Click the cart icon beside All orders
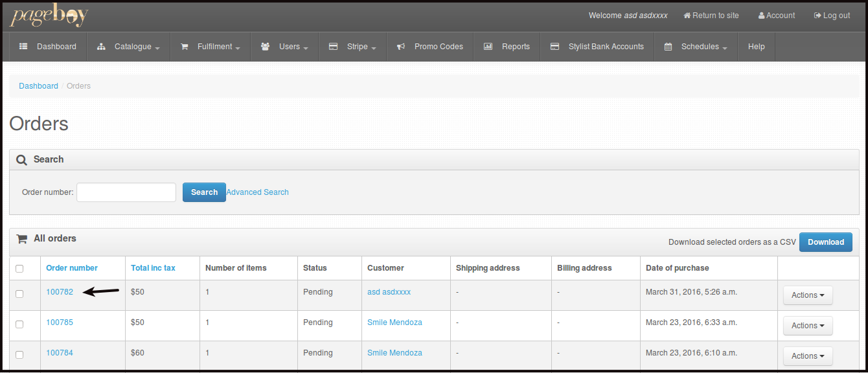 click(x=21, y=239)
